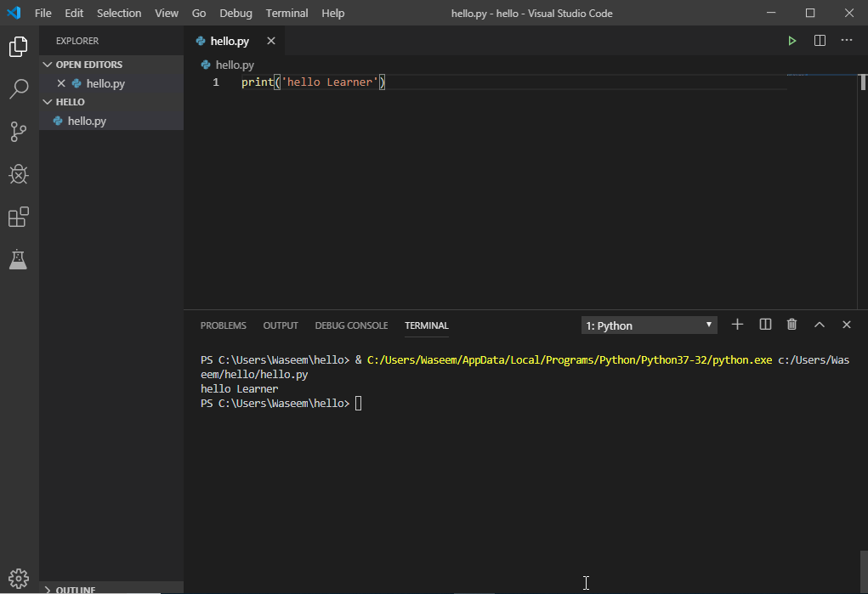Screen dimensions: 868x594
Task: Create a new terminal with the plus button
Action: pyautogui.click(x=737, y=324)
